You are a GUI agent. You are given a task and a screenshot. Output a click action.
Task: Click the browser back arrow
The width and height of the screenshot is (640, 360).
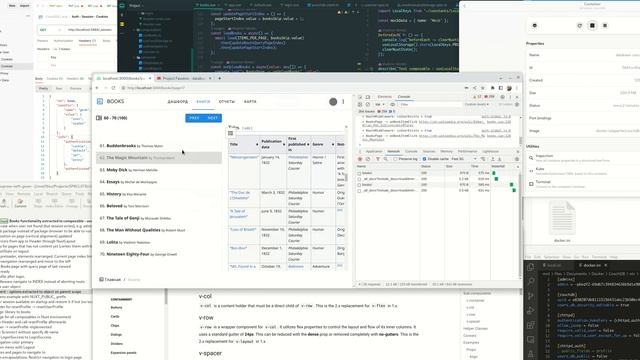pos(97,88)
